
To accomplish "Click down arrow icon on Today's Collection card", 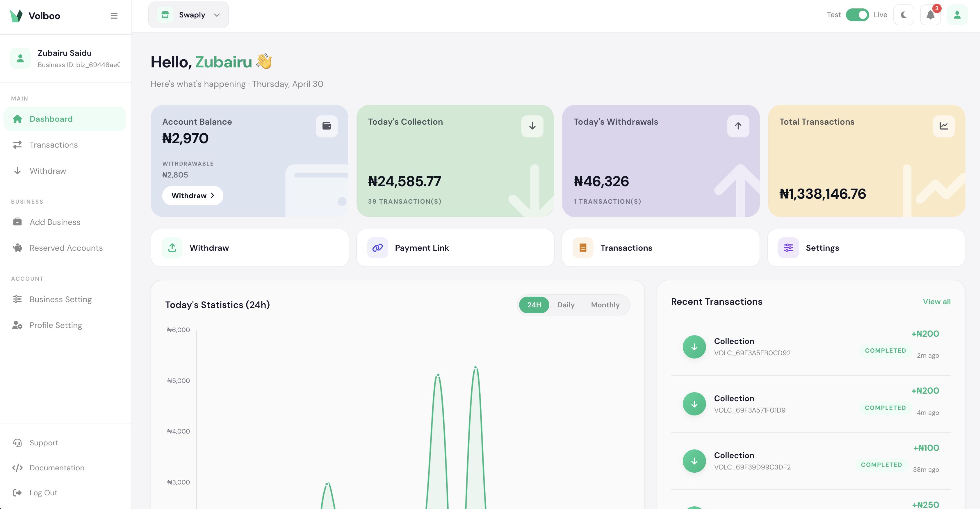I will click(532, 126).
